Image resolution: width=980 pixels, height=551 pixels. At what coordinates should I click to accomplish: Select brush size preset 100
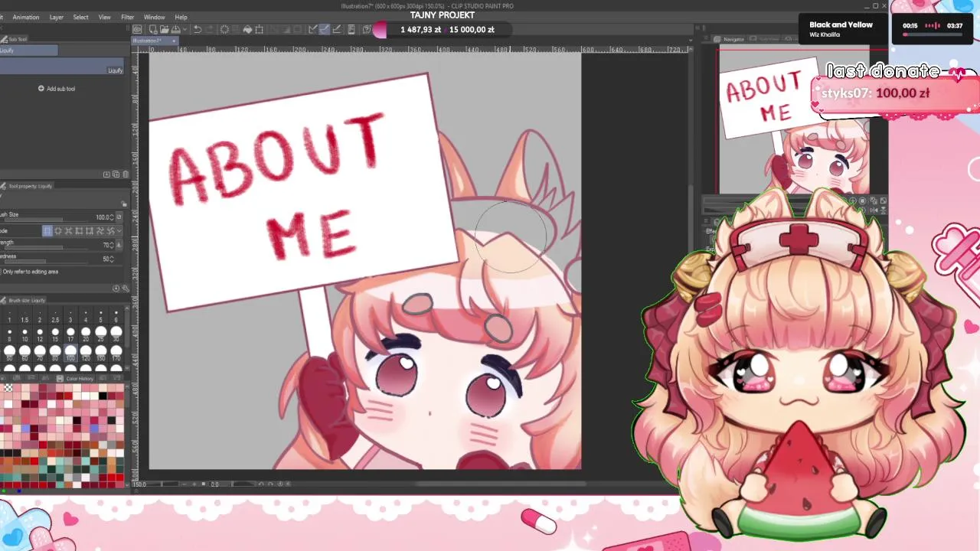[70, 353]
